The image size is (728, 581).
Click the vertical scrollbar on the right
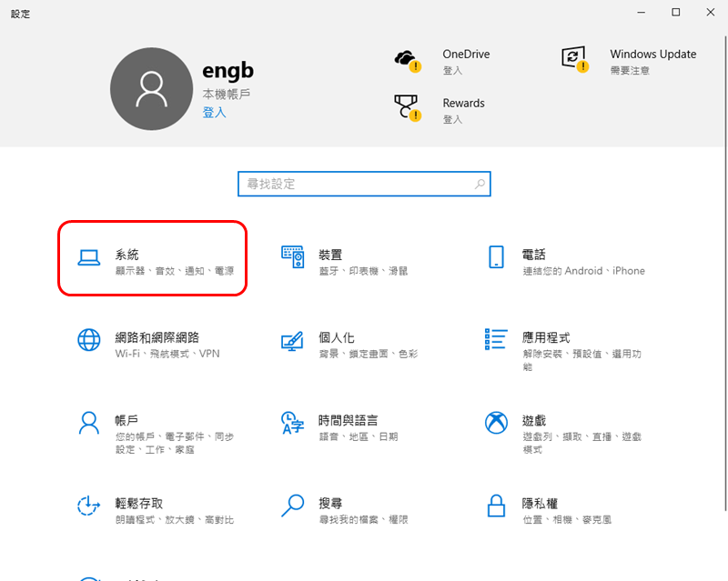pyautogui.click(x=725, y=274)
